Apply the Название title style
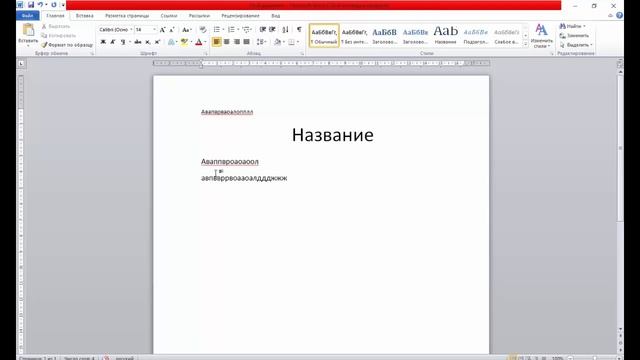 pyautogui.click(x=446, y=36)
